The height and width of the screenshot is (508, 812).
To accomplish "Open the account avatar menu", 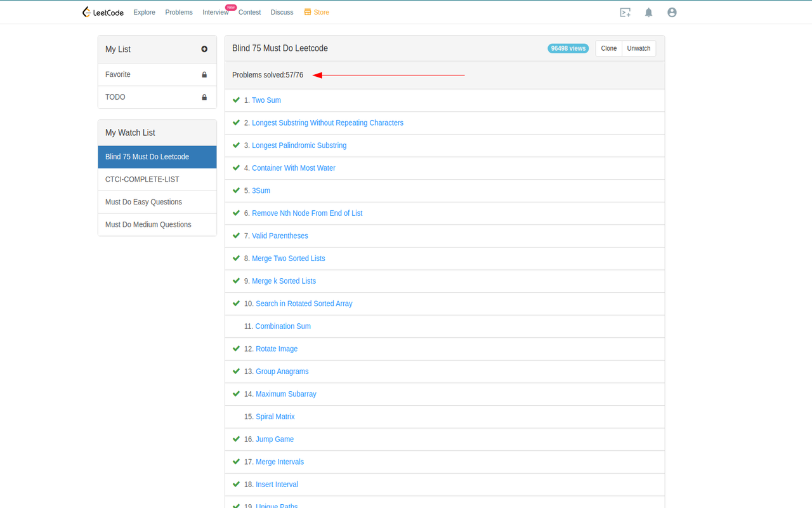I will click(x=671, y=11).
